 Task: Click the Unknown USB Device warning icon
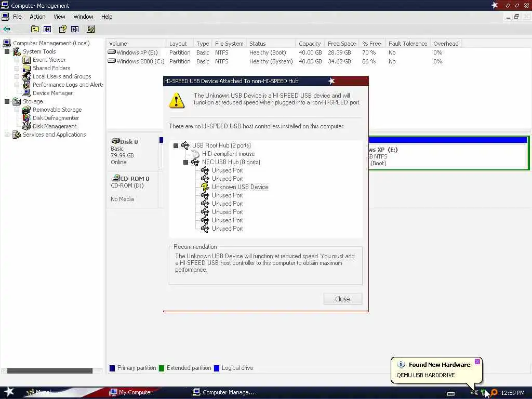tap(205, 187)
